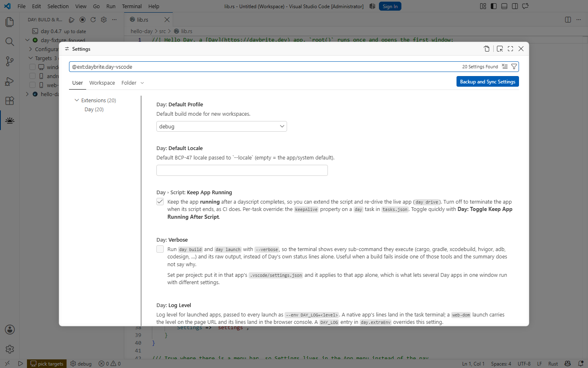Open Copilot status icon in status bar
The image size is (588, 368).
pos(568,364)
